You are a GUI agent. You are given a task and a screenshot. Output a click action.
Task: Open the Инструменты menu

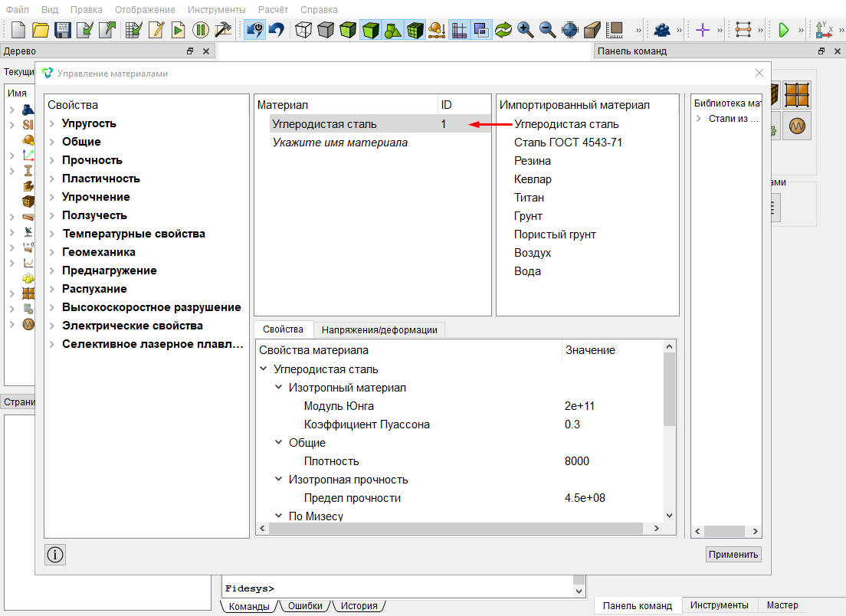216,10
